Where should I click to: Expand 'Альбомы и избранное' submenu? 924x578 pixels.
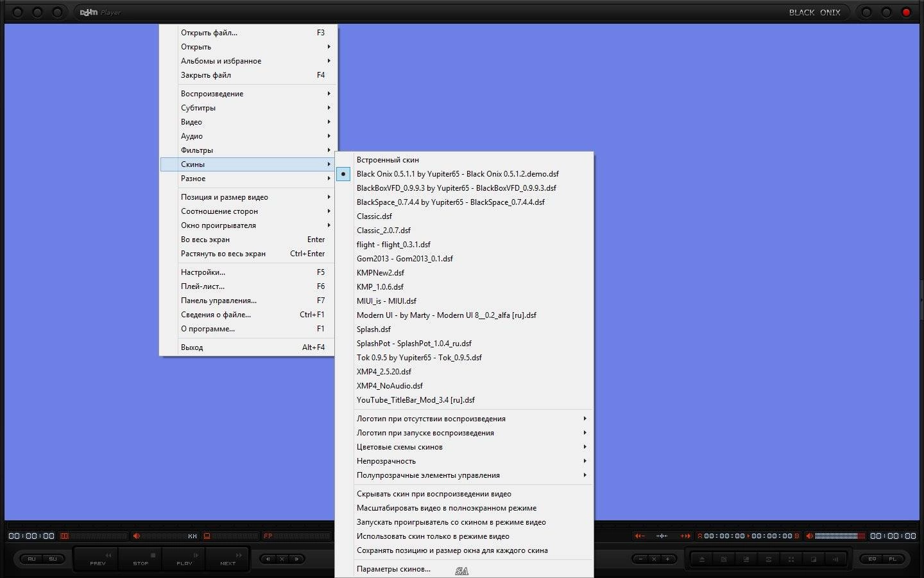pos(248,61)
